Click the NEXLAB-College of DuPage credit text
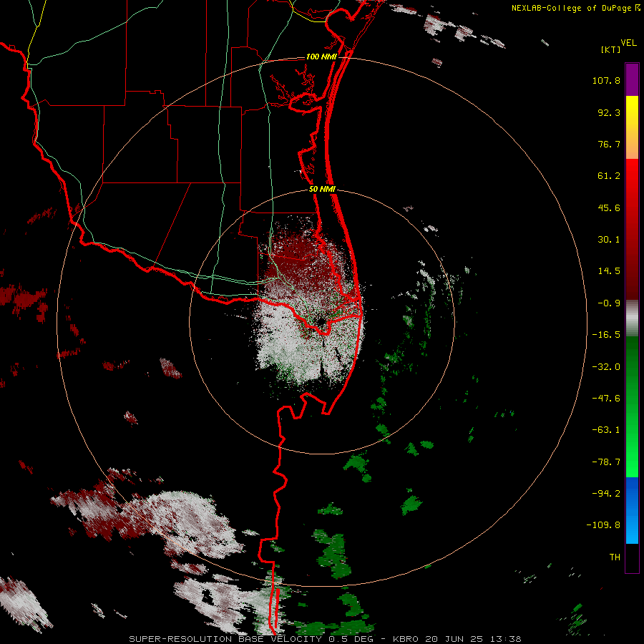Image resolution: width=644 pixels, height=644 pixels. coord(576,8)
